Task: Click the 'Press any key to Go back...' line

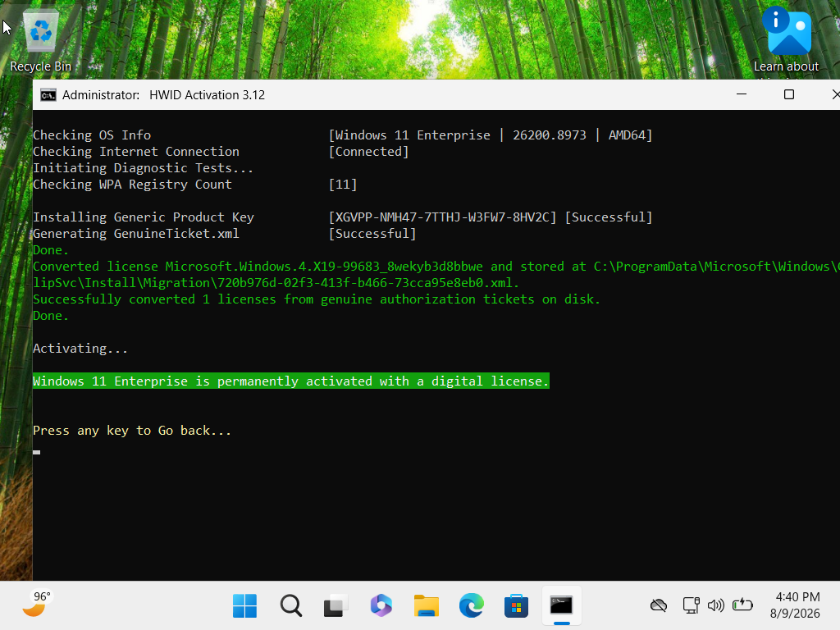Action: tap(132, 431)
